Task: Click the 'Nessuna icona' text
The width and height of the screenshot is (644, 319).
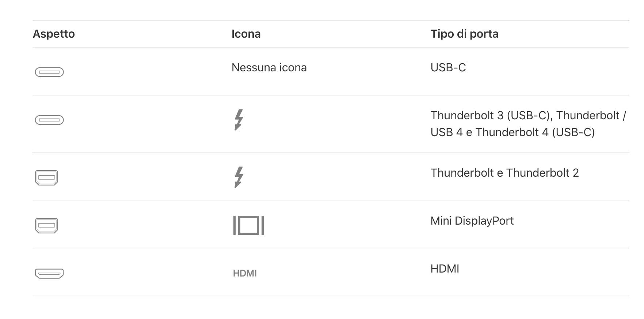Action: [269, 67]
